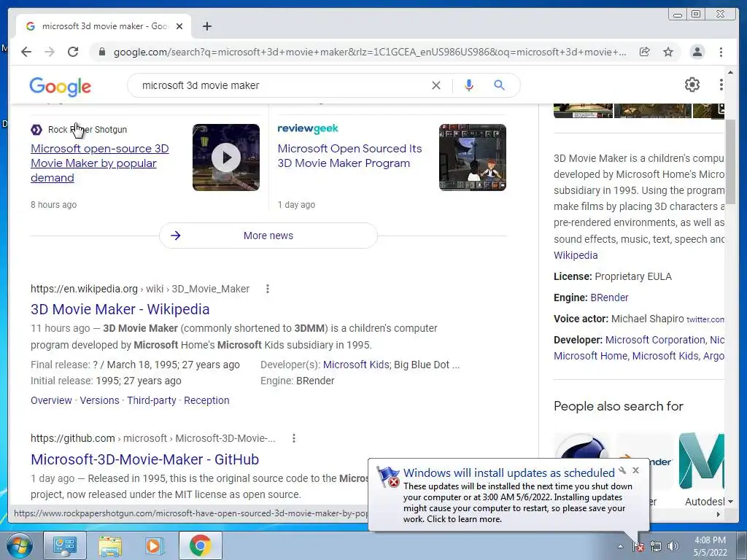
Task: Click the address bar URL
Action: click(x=370, y=52)
